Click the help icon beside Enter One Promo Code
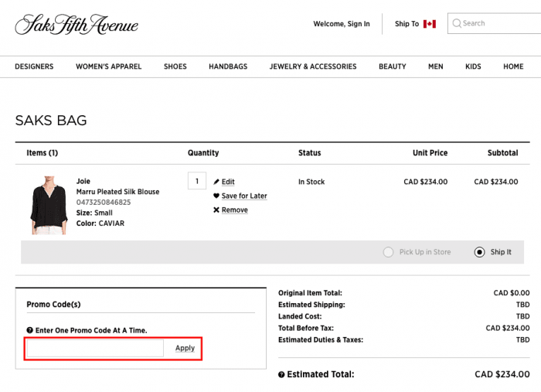This screenshot has width=541, height=392. 29,330
